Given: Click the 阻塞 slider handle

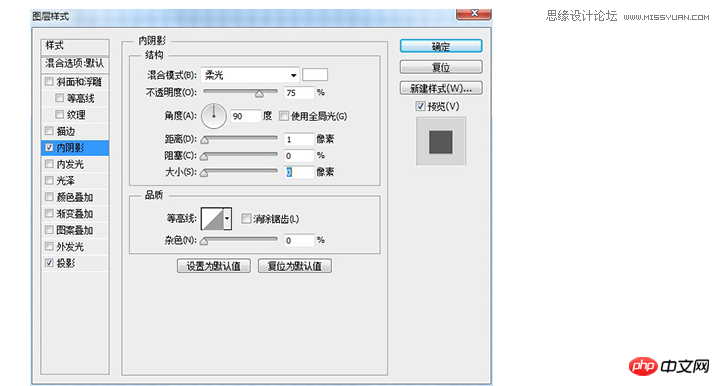Looking at the screenshot, I should coord(204,157).
